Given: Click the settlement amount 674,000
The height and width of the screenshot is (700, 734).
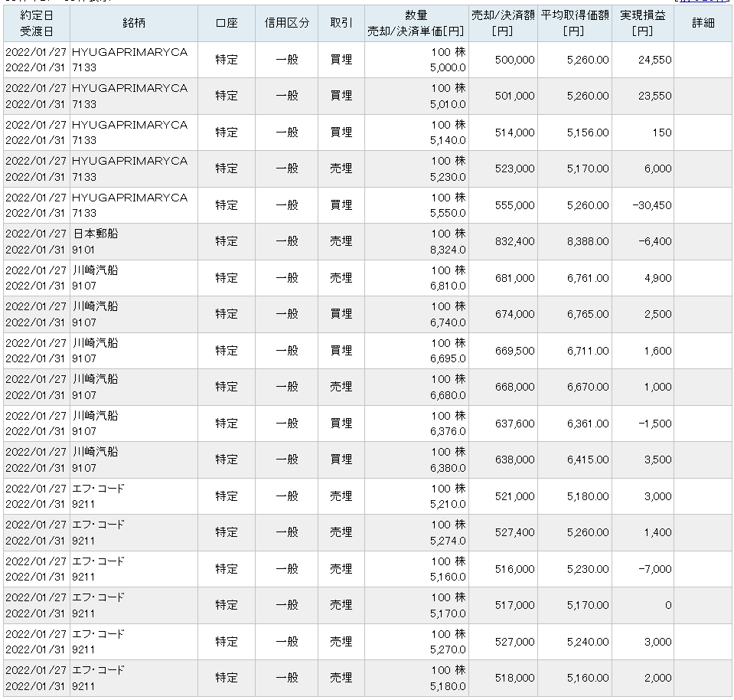Looking at the screenshot, I should 514,314.
